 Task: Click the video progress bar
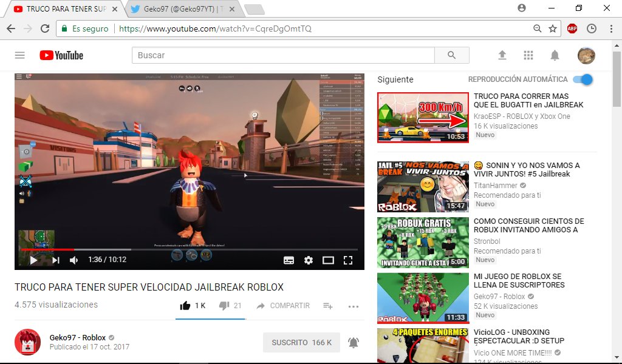(190, 249)
